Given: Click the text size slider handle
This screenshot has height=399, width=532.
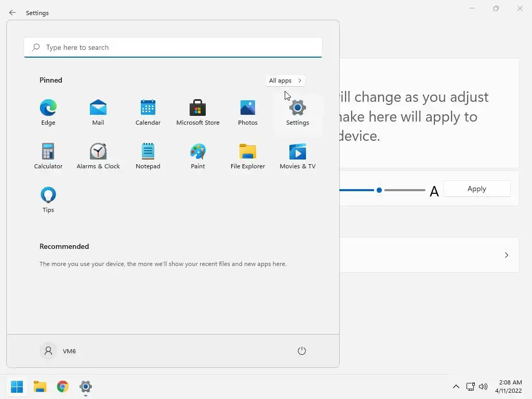Looking at the screenshot, I should click(x=379, y=190).
